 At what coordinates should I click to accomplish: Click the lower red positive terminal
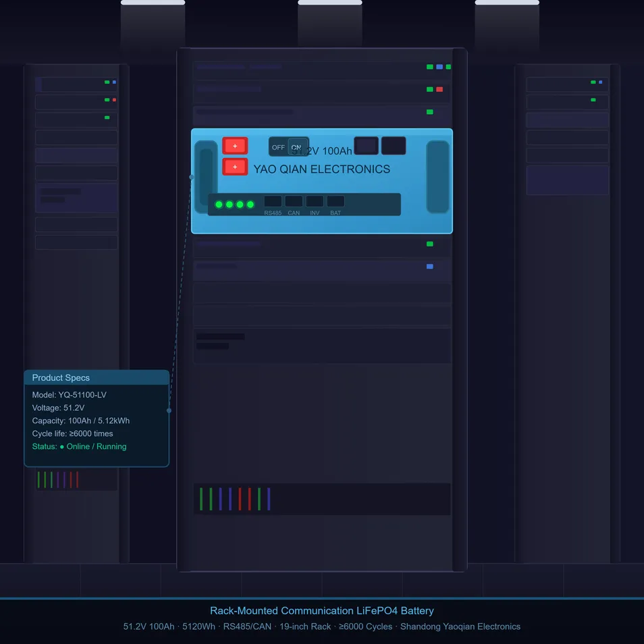point(235,167)
